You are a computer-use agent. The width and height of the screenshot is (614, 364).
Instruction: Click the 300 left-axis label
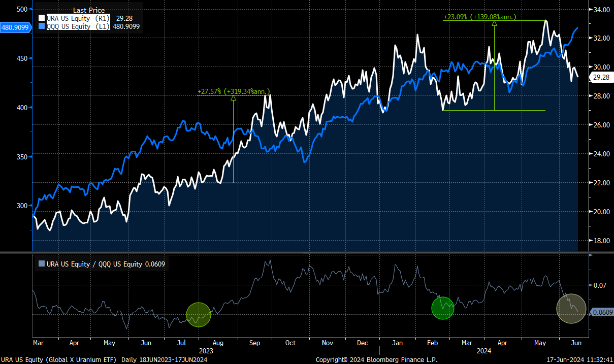[x=22, y=206]
